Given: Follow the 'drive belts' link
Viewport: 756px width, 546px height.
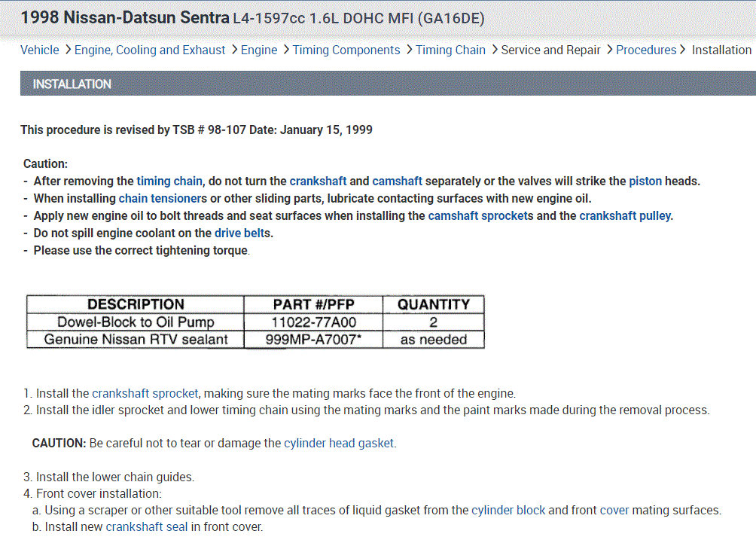Looking at the screenshot, I should [x=242, y=233].
